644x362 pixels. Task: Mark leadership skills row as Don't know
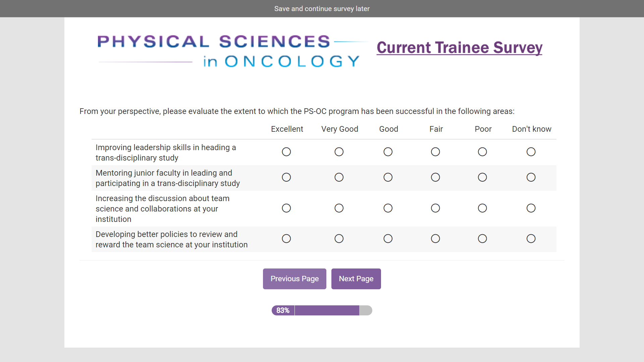(531, 152)
